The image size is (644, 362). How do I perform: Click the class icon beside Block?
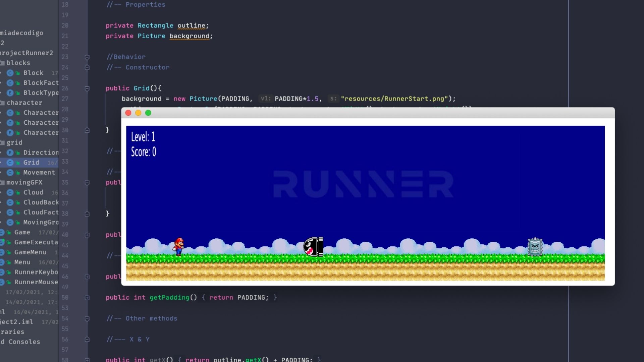pyautogui.click(x=10, y=73)
